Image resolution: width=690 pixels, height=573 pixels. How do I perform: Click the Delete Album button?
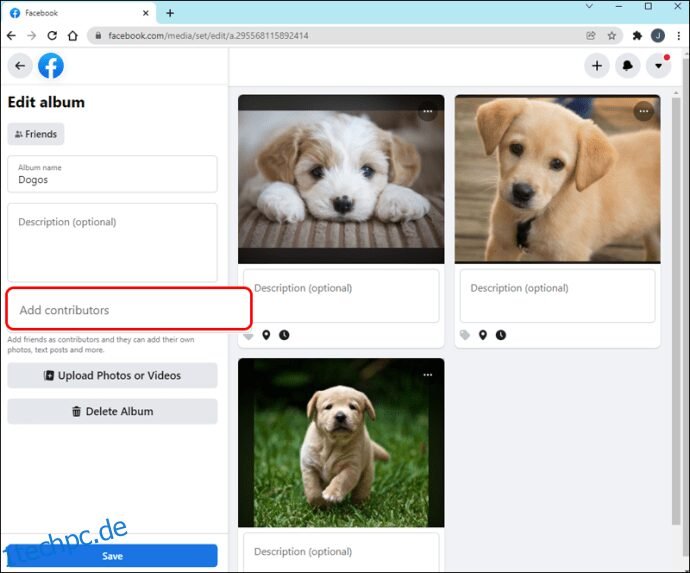click(112, 411)
